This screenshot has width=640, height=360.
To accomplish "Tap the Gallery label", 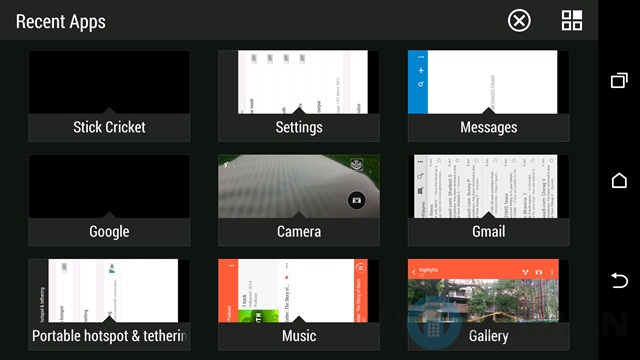I will (x=489, y=336).
